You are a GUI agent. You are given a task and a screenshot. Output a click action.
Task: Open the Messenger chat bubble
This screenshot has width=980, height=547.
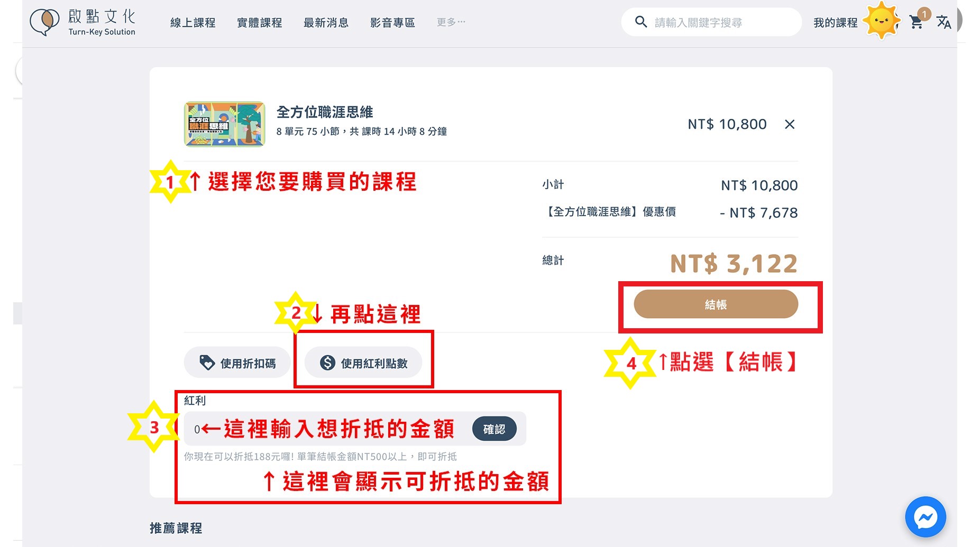coord(926,517)
